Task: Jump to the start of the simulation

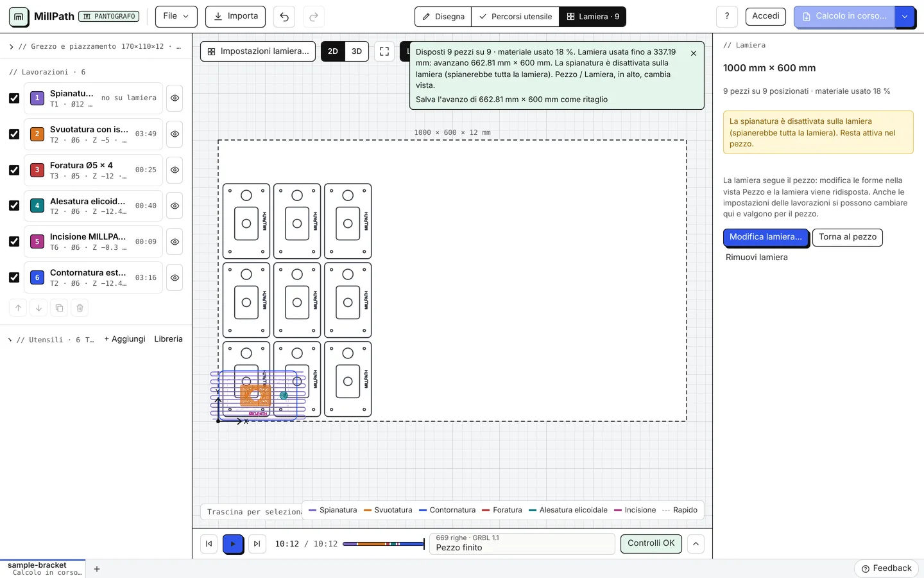Action: click(x=209, y=544)
